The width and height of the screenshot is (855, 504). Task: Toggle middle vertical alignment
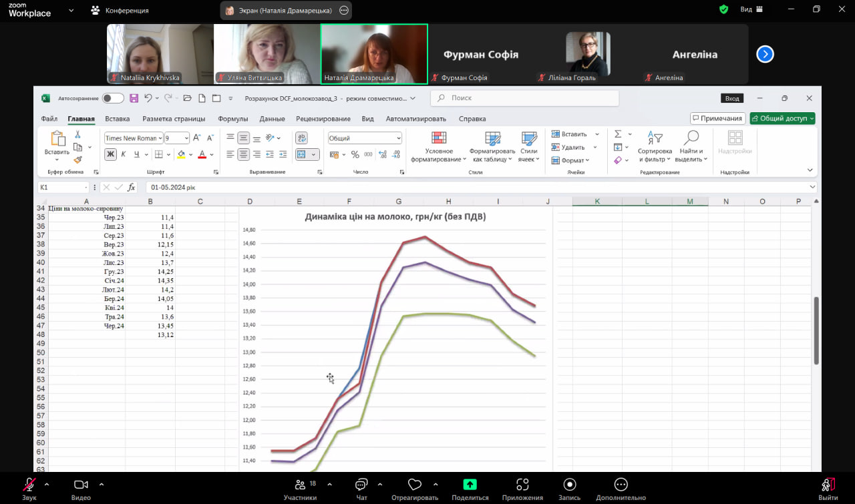pyautogui.click(x=244, y=138)
